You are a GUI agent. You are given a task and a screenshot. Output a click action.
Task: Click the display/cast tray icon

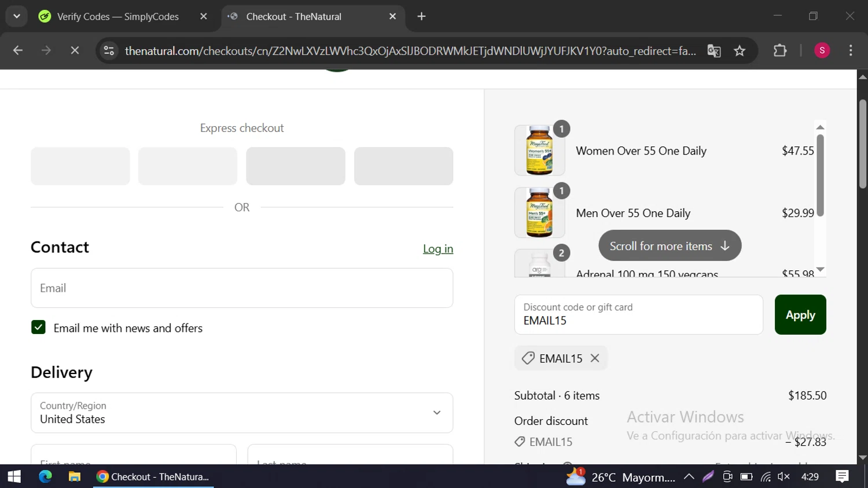tap(727, 477)
